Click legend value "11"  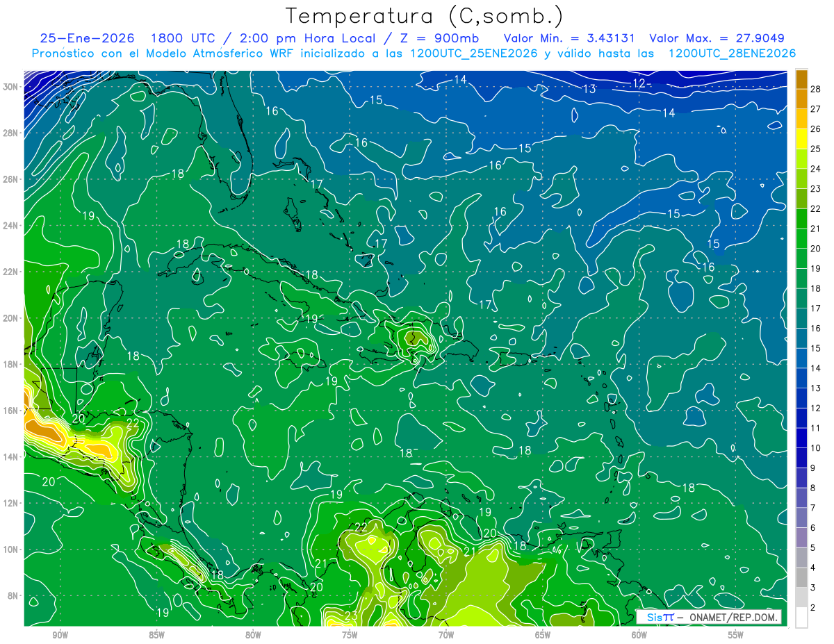coord(816,428)
